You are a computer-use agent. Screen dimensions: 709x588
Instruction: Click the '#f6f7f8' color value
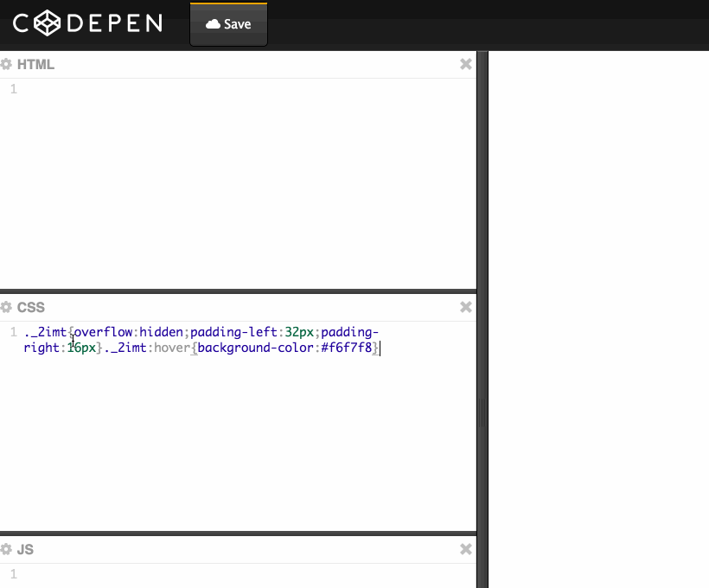(347, 348)
